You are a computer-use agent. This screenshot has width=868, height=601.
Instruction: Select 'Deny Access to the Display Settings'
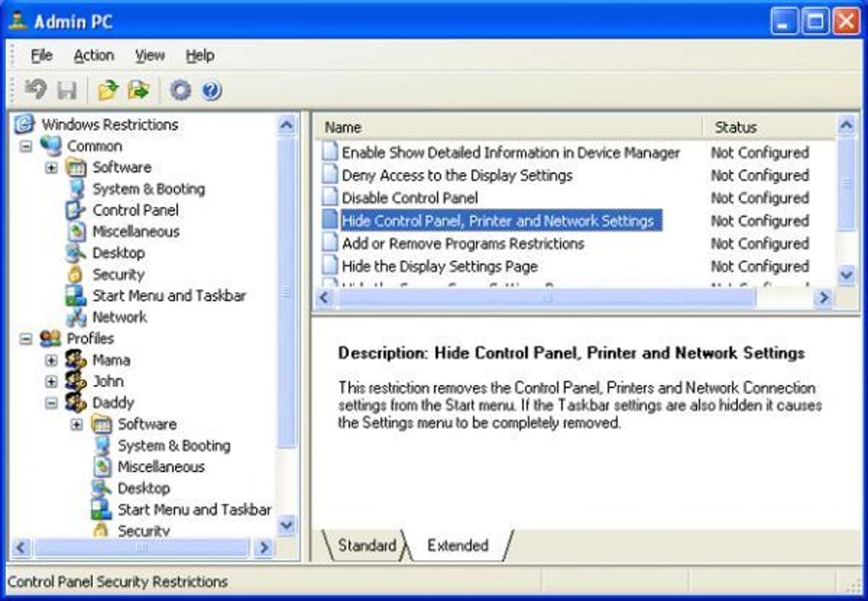point(457,175)
